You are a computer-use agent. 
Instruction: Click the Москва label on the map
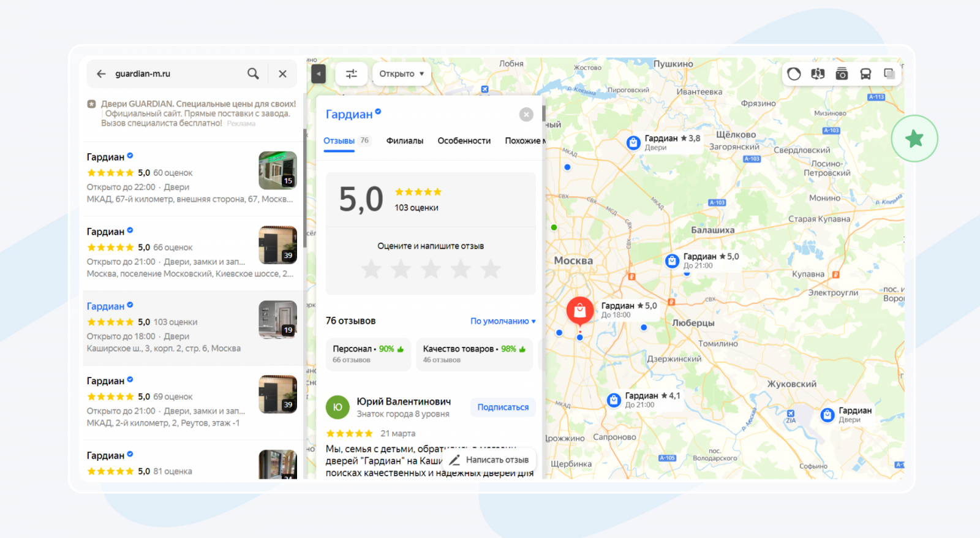point(573,261)
